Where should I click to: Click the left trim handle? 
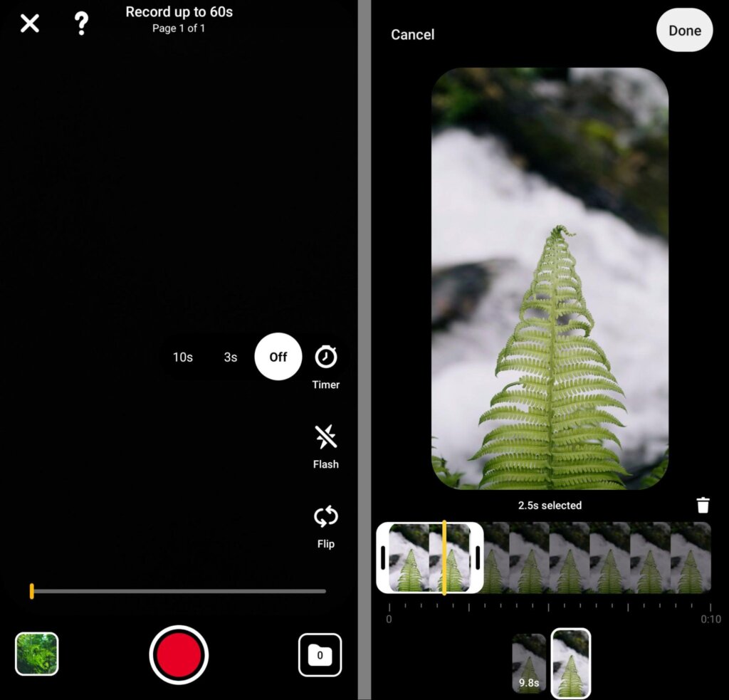(383, 558)
